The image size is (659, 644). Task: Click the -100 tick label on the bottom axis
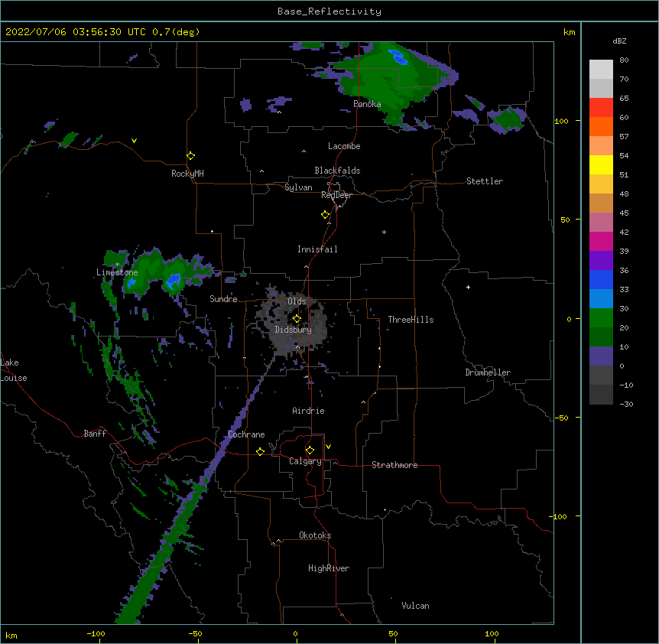[x=96, y=633]
